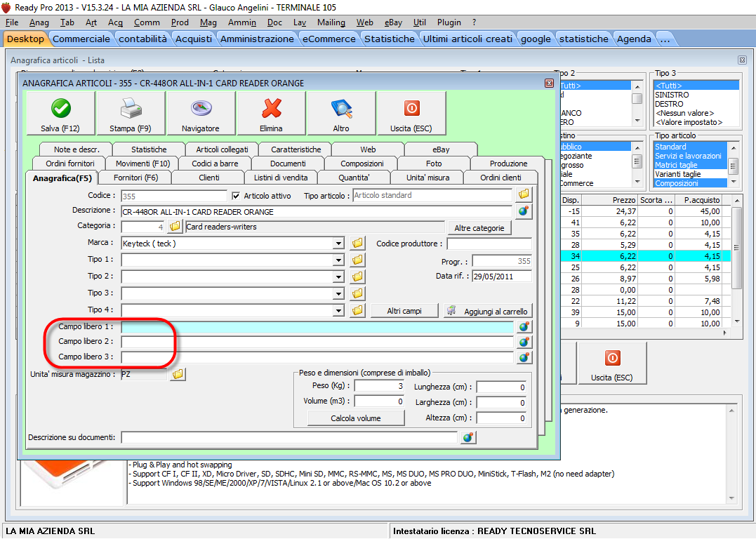Open the Tipo 1 dropdown
756x539 pixels.
point(338,260)
